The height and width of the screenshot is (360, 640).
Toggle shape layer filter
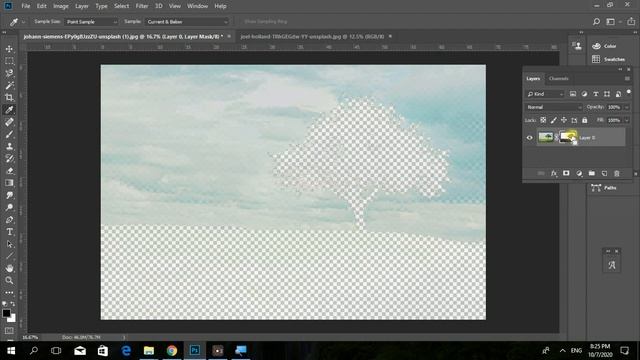pos(607,94)
